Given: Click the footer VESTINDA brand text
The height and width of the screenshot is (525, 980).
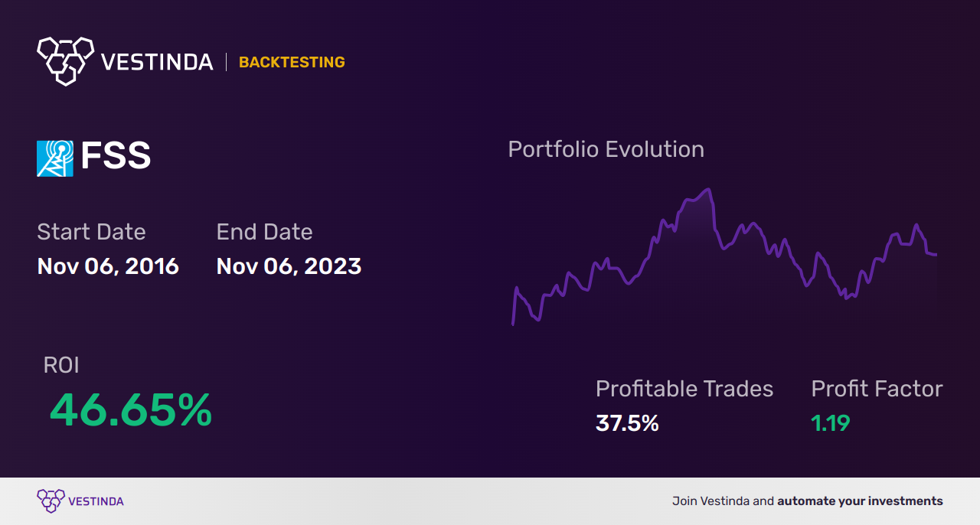Looking at the screenshot, I should tap(96, 501).
